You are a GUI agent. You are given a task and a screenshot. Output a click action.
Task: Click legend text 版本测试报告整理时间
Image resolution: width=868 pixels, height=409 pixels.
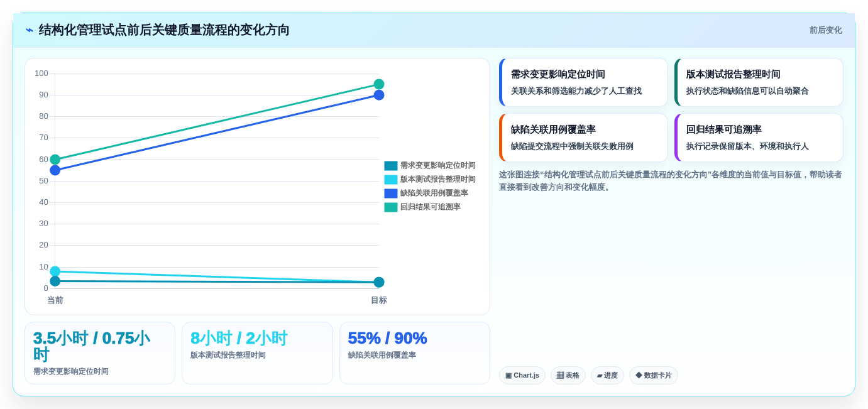click(x=438, y=180)
